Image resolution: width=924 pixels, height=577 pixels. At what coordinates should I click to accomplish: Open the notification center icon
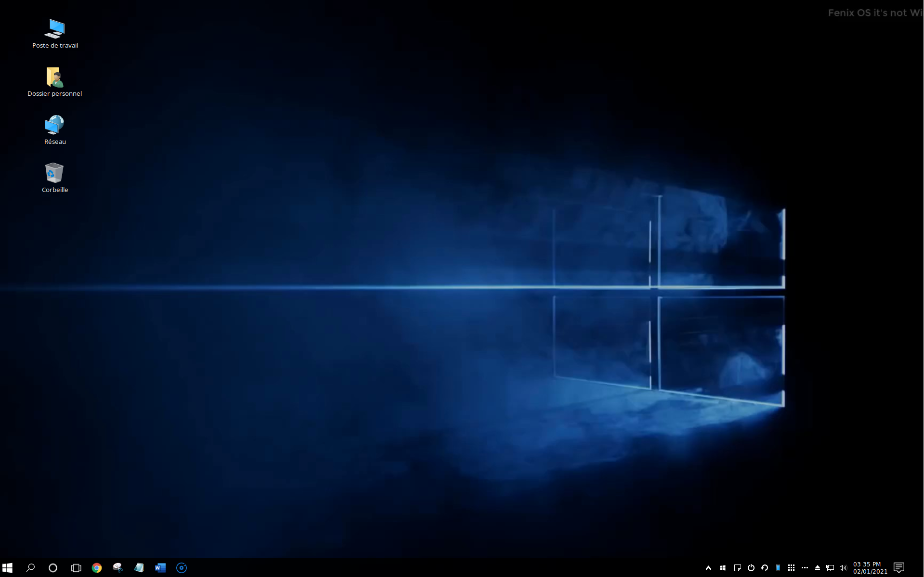[899, 568]
